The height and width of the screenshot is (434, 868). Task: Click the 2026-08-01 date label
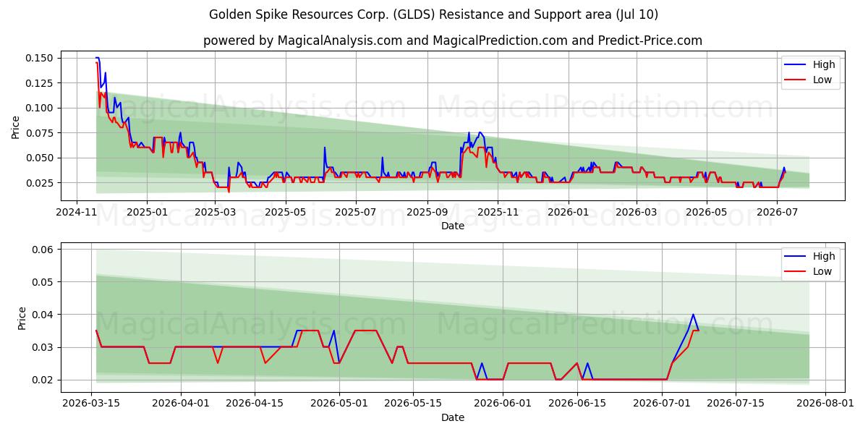825,404
